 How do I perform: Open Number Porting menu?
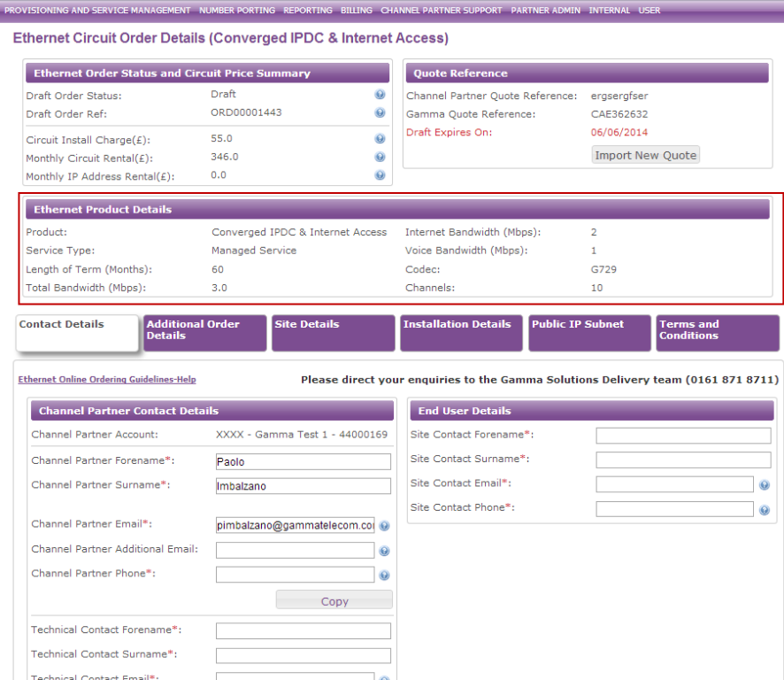[237, 10]
